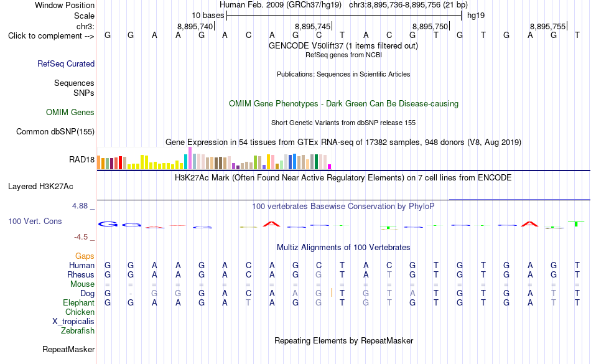This screenshot has height=364, width=591.
Task: Click 'Short Genetic Variants from dbSNP release 155'
Action: coord(343,123)
